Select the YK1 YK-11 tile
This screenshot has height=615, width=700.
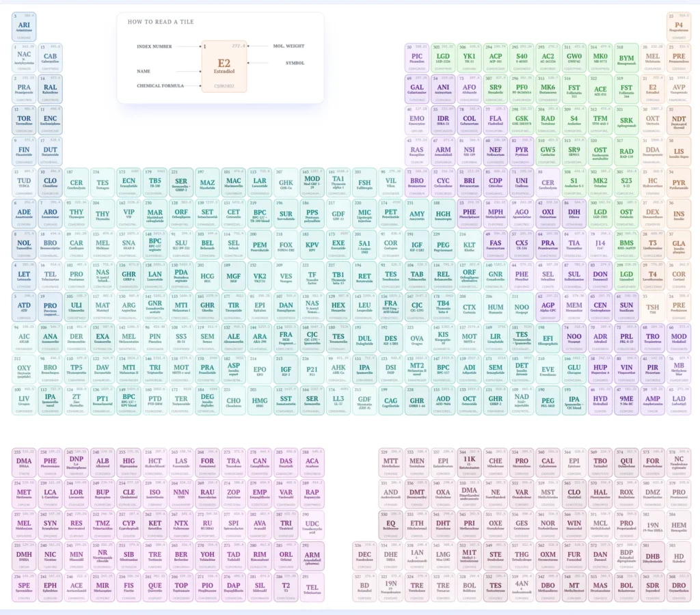point(469,58)
